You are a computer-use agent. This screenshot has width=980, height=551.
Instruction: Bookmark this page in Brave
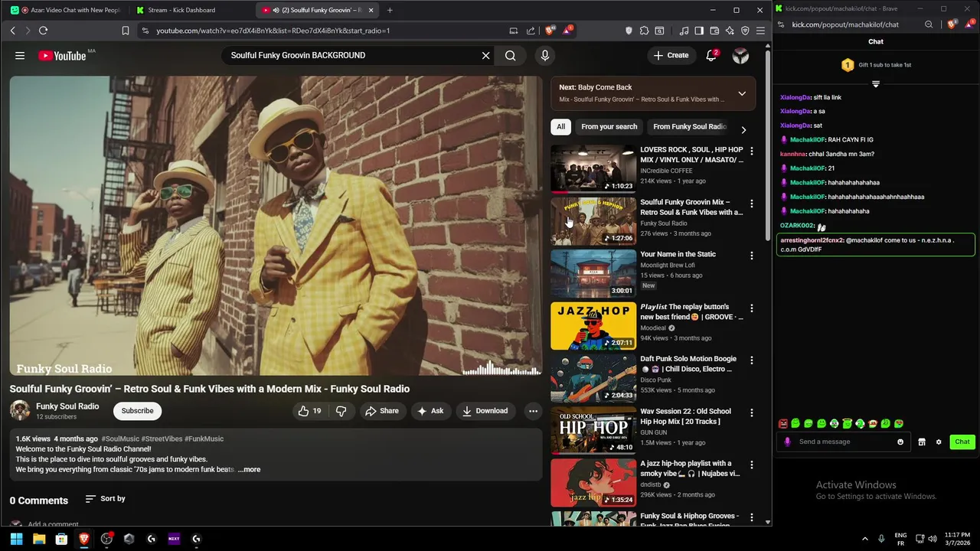coord(126,31)
